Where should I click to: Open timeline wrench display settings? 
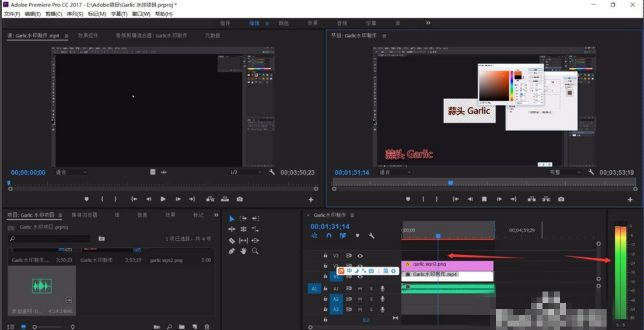pos(372,236)
